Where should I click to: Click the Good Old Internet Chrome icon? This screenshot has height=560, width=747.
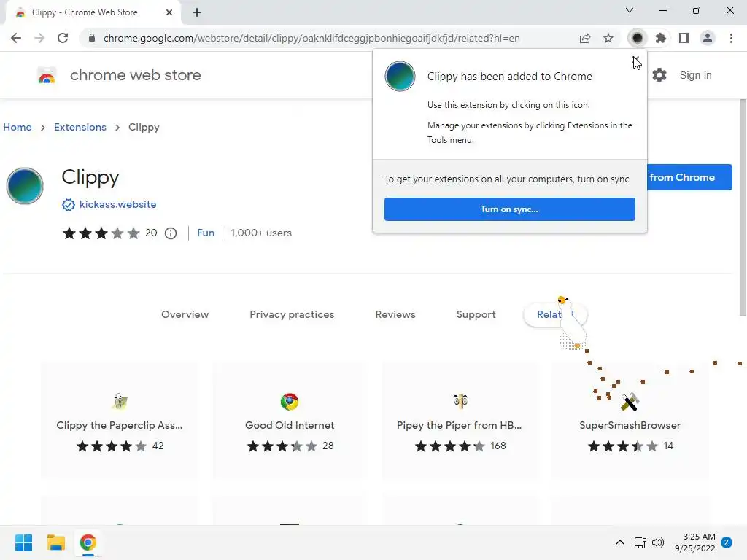coord(290,402)
